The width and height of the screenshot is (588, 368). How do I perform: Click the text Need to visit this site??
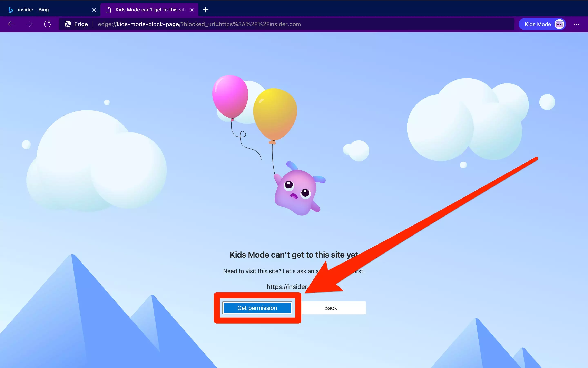click(252, 271)
